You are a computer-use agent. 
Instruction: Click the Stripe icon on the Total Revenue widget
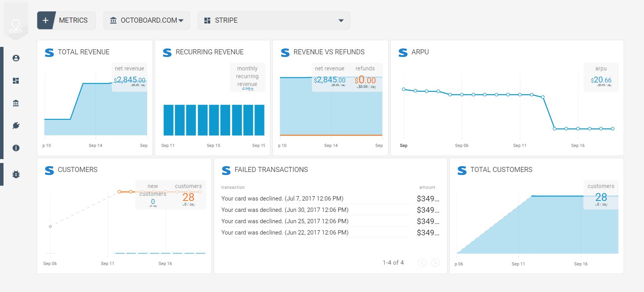point(49,52)
